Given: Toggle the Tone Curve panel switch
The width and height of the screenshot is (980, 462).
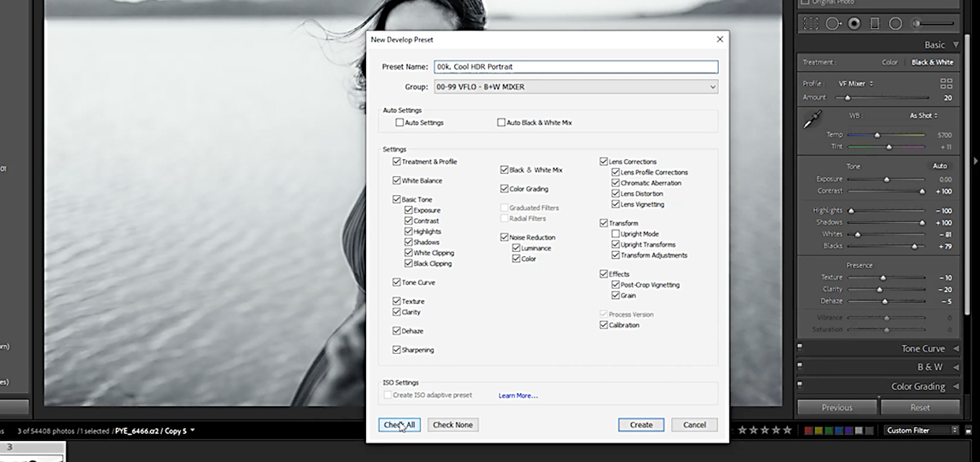Looking at the screenshot, I should point(799,348).
